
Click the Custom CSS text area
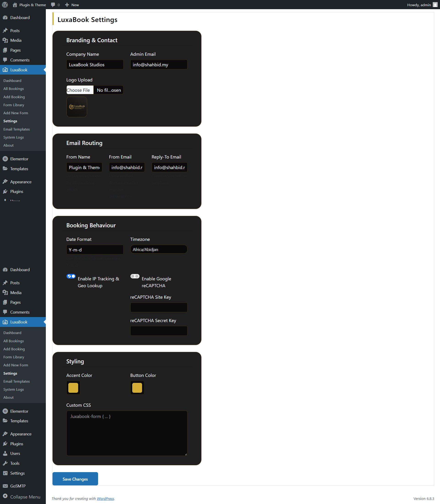[127, 433]
